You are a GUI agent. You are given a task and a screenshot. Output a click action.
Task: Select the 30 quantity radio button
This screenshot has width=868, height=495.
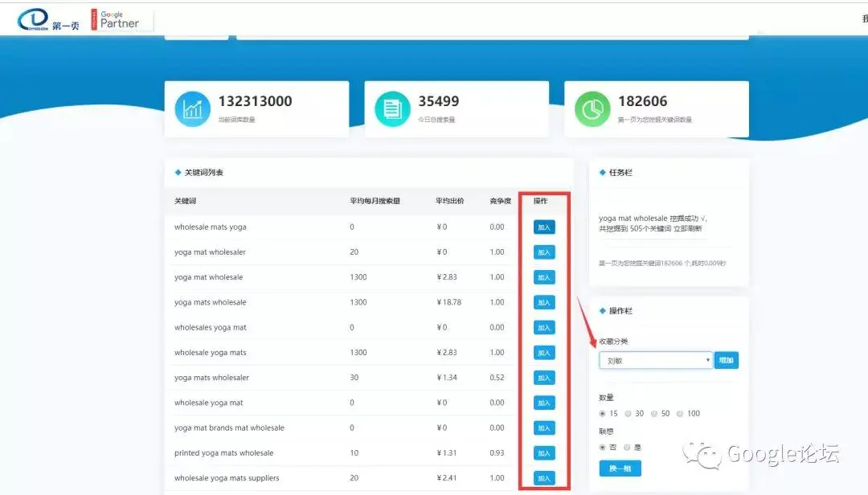click(x=628, y=414)
